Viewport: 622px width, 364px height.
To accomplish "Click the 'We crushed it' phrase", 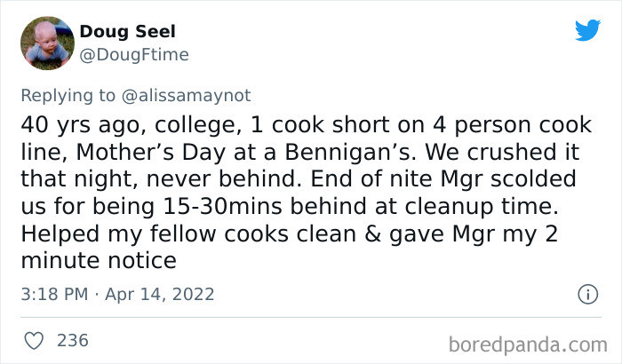I will coord(502,152).
